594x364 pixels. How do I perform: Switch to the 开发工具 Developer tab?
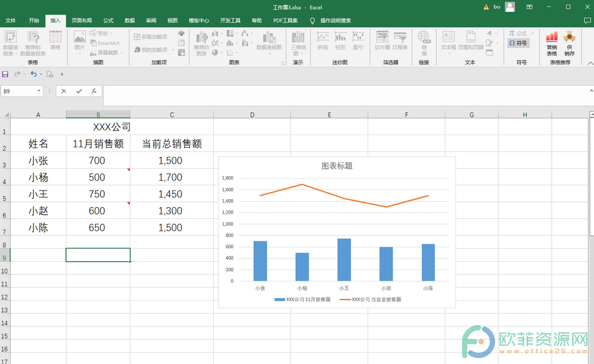pos(230,20)
